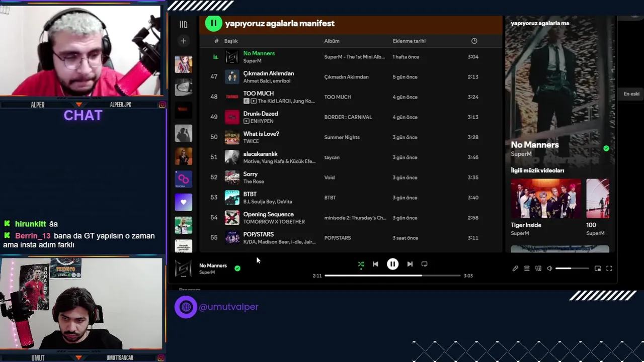Click the En eski label at right edge
This screenshot has width=644, height=362.
coord(631,94)
